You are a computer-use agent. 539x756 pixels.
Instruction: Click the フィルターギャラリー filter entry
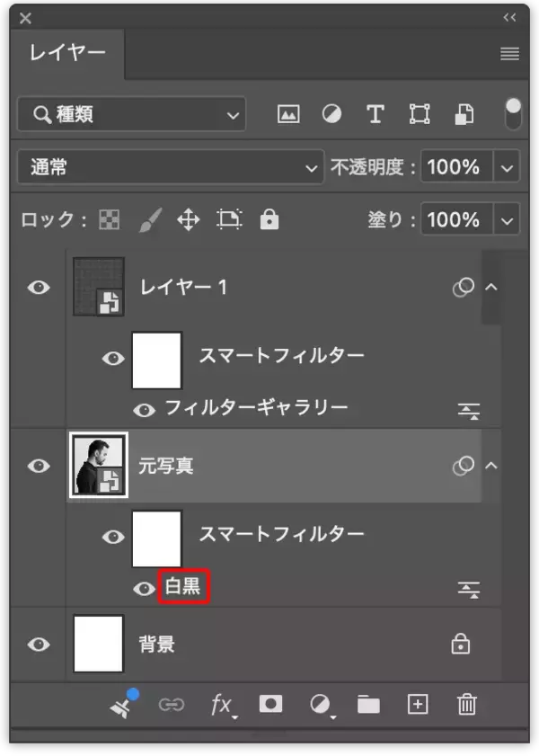pos(256,408)
